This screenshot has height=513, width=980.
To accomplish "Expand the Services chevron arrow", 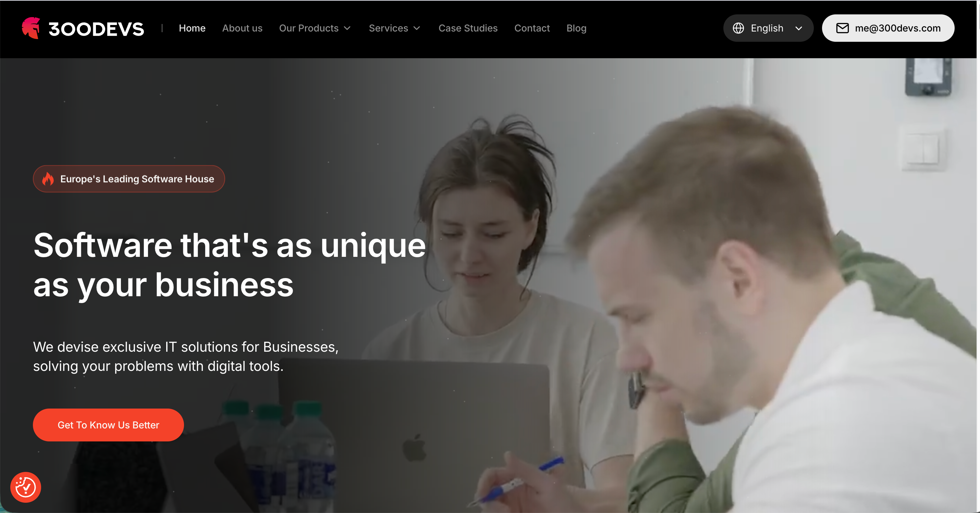I will (x=417, y=28).
